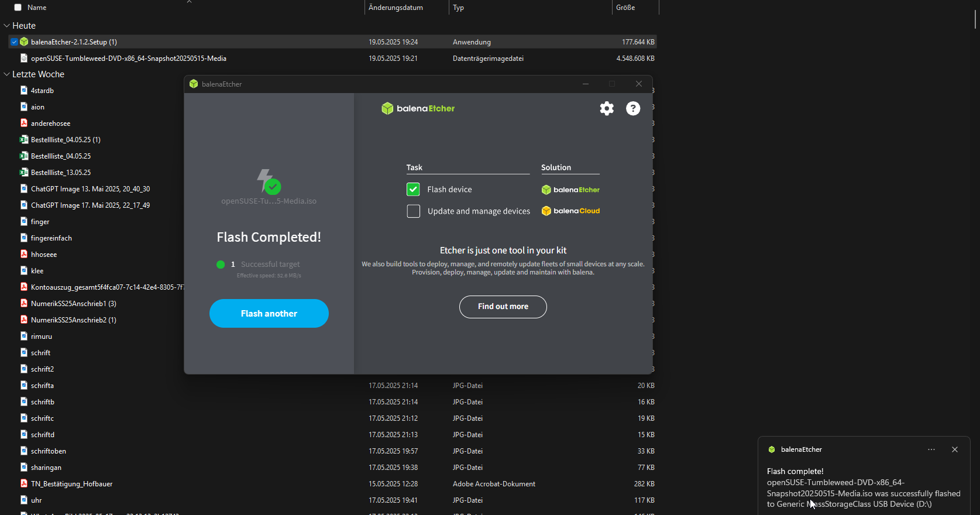The image size is (980, 515).
Task: Select the Bestellliste_04.05.25 file without suffix
Action: click(61, 156)
